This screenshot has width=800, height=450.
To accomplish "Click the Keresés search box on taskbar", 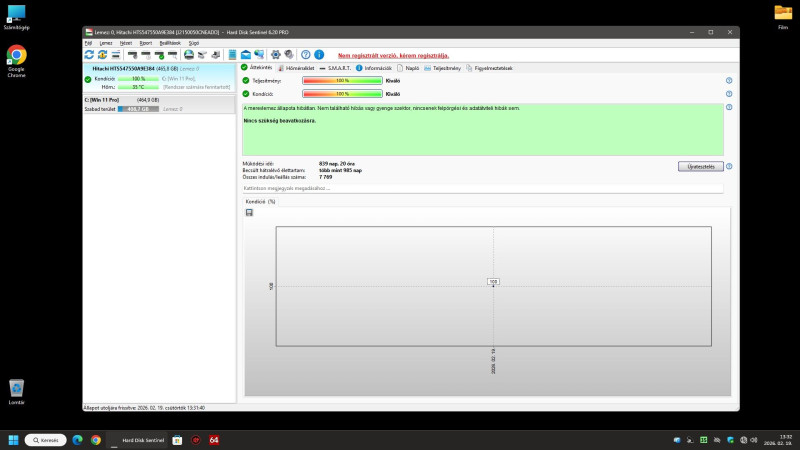I will [x=45, y=440].
